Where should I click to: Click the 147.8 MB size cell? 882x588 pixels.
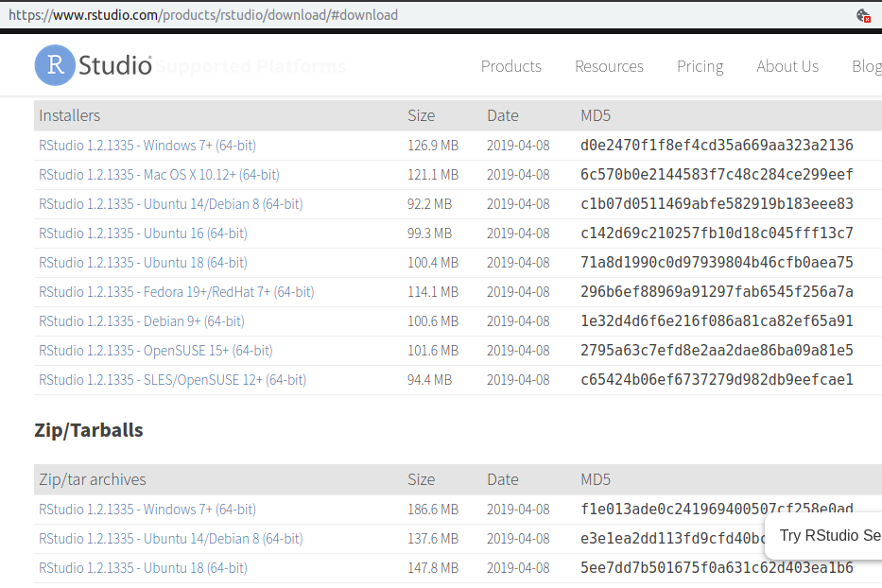tap(433, 568)
